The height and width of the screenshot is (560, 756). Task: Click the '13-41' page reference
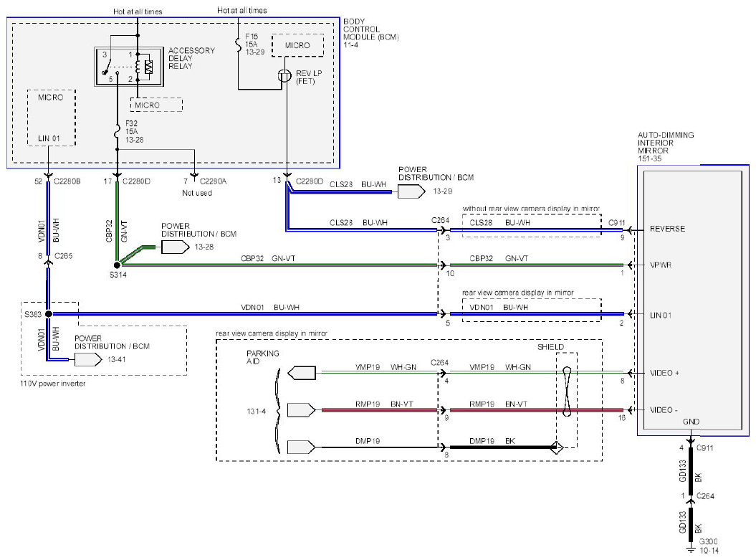116,359
